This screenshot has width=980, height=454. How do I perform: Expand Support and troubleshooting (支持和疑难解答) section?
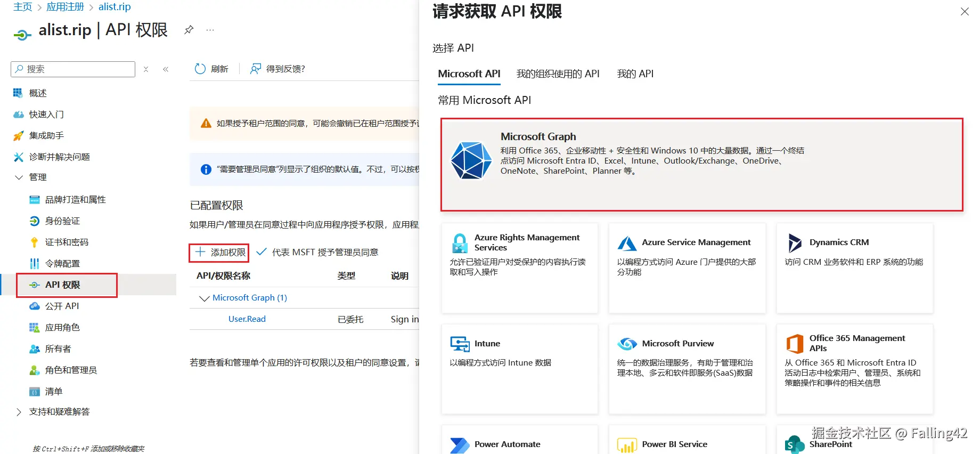[19, 412]
